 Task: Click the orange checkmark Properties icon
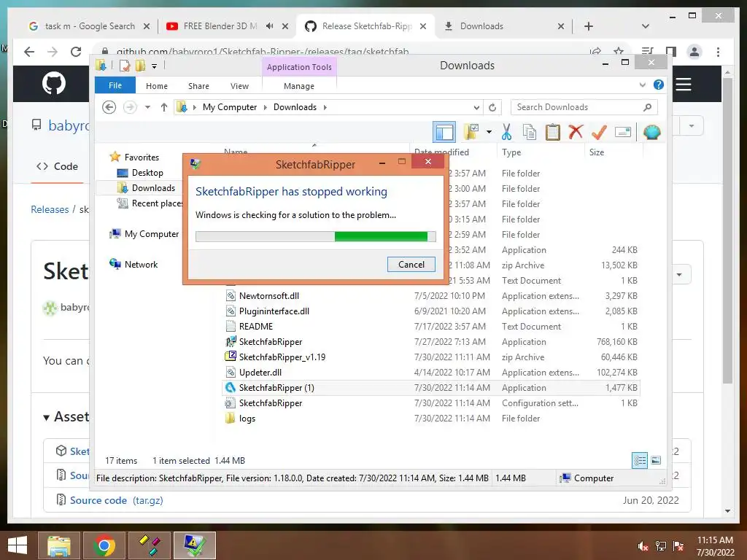click(x=600, y=132)
